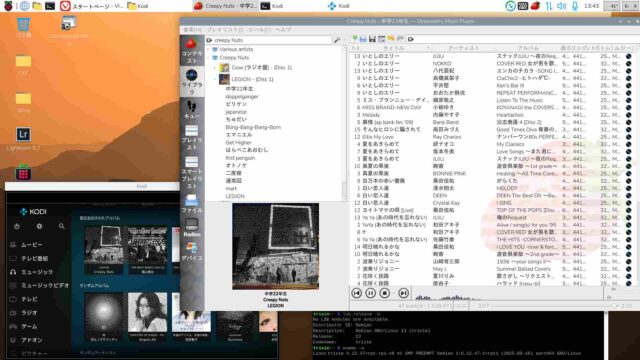Open the ゴミ箱 trash desktop icon
This screenshot has width=640, height=360.
tap(23, 28)
